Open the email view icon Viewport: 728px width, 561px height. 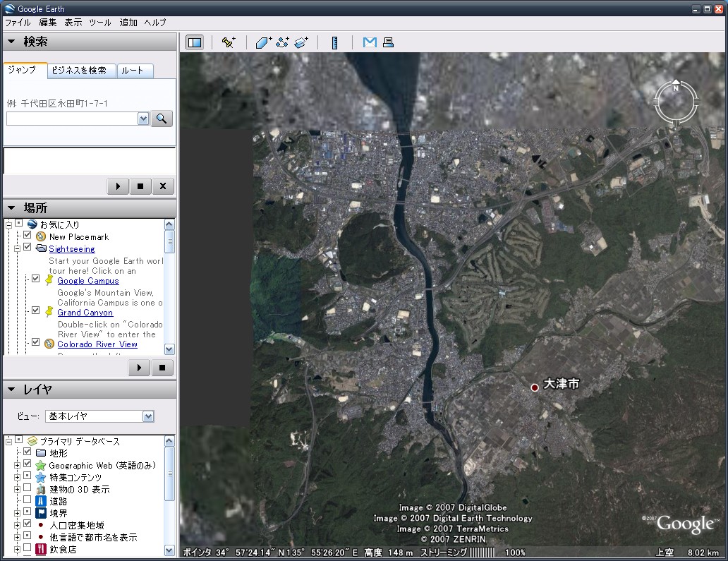(370, 42)
